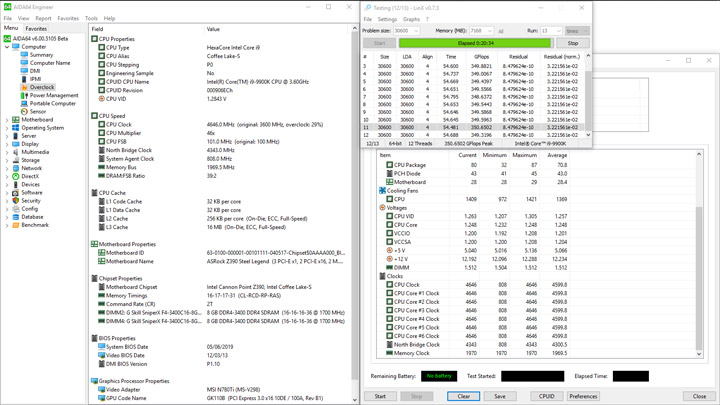Click the Motherboard icon in tree
This screenshot has width=720, height=405.
16,119
